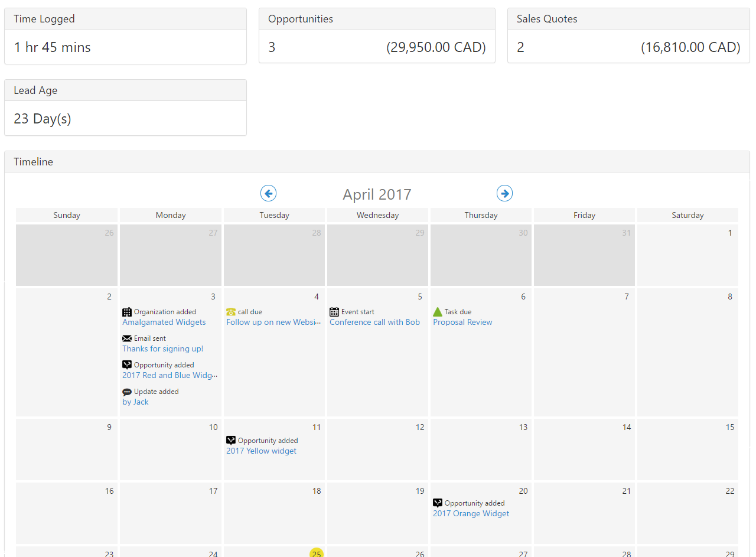This screenshot has width=756, height=557.
Task: Click the call due label
Action: [250, 312]
